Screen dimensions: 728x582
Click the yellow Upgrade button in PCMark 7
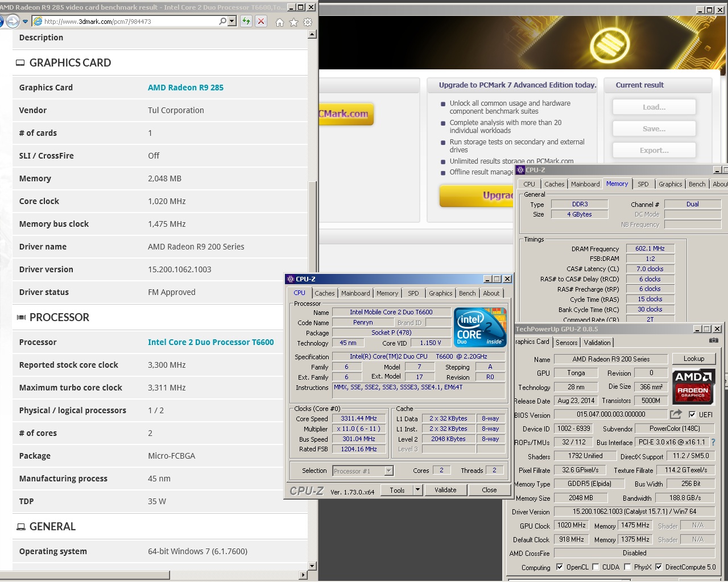(x=477, y=196)
